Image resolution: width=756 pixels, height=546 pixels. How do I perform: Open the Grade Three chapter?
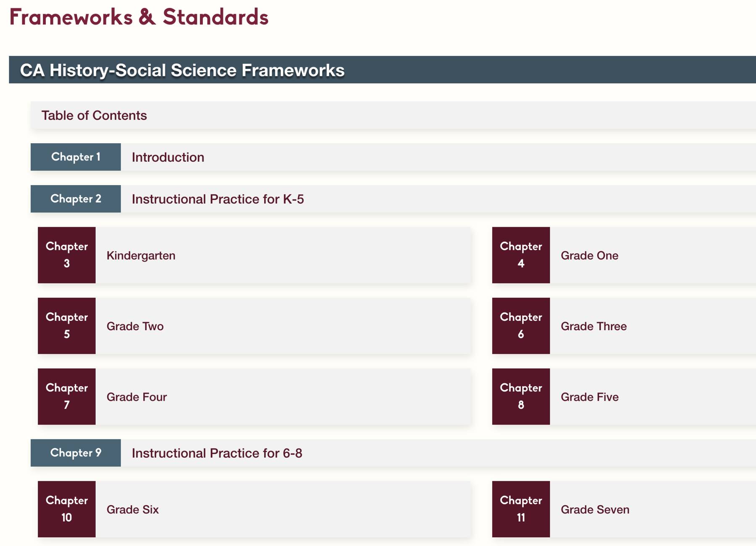593,326
